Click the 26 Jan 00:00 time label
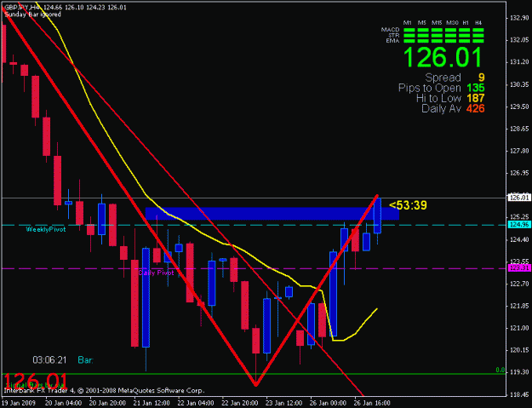This screenshot has width=532, height=408. [x=328, y=403]
